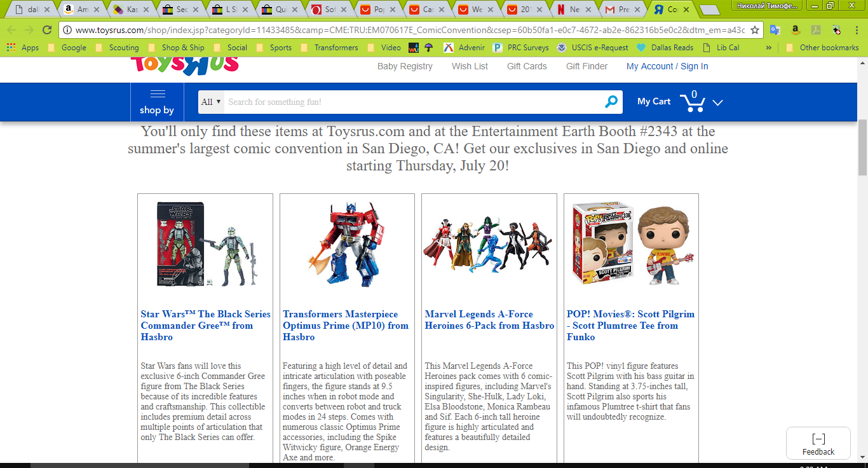Go back with the browser back arrow
The width and height of the screenshot is (868, 468).
coord(11,30)
